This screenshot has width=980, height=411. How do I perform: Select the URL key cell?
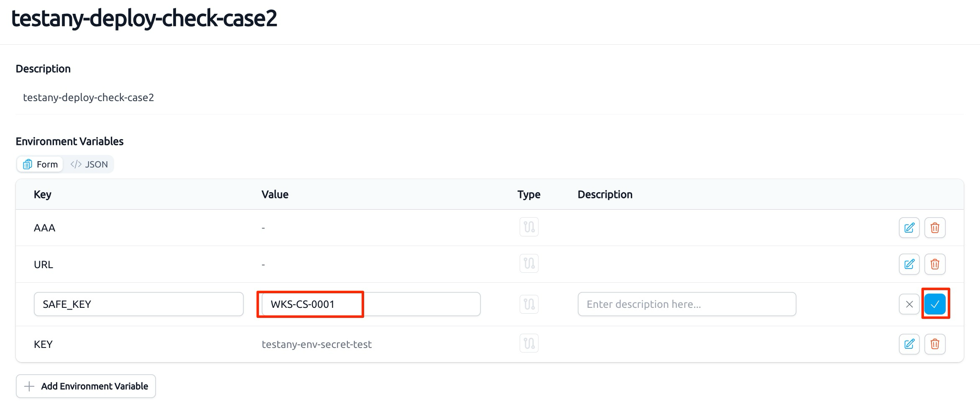coord(43,264)
